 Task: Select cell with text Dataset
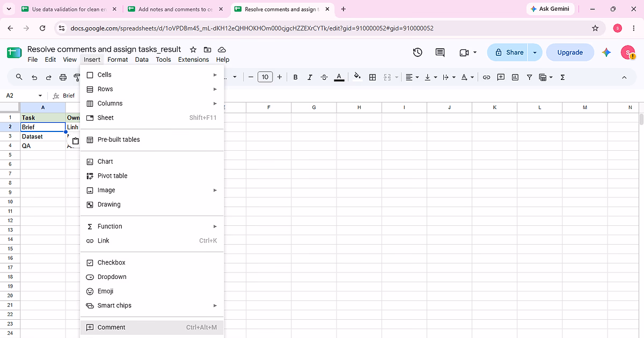43,136
